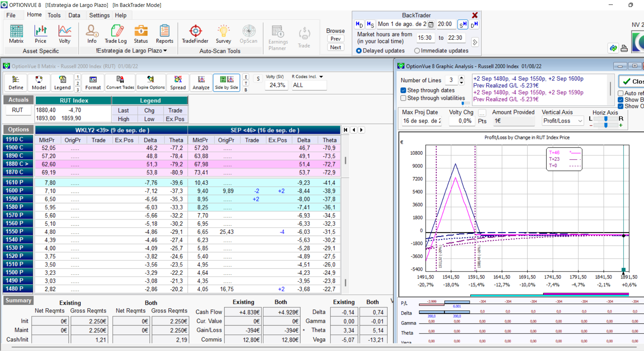Toggle the S button near Volty
The height and width of the screenshot is (351, 644).
[x=258, y=79]
